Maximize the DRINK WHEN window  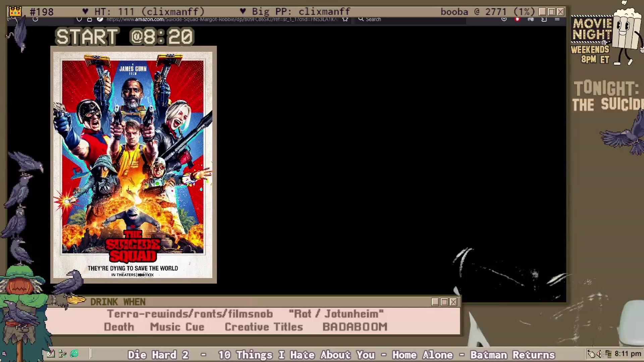(x=444, y=302)
